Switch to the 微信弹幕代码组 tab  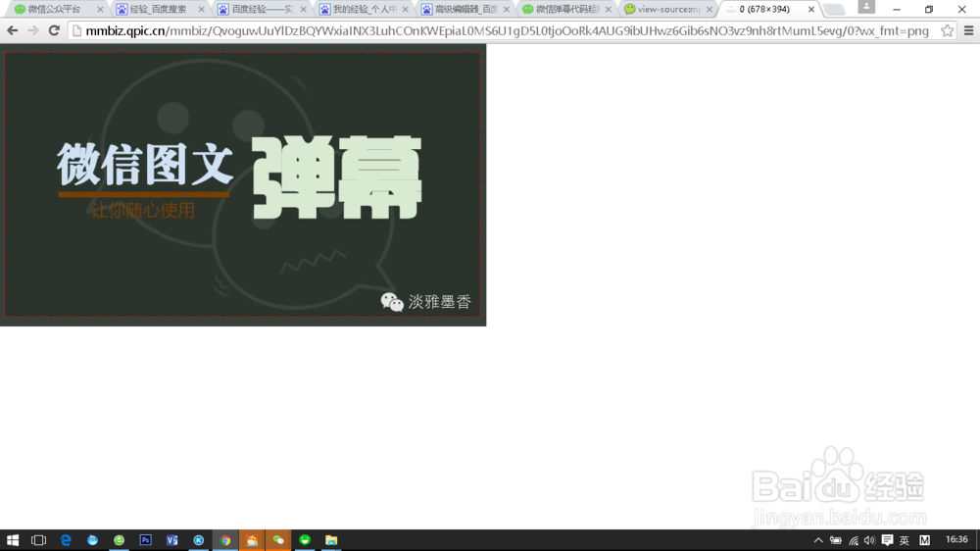[566, 10]
